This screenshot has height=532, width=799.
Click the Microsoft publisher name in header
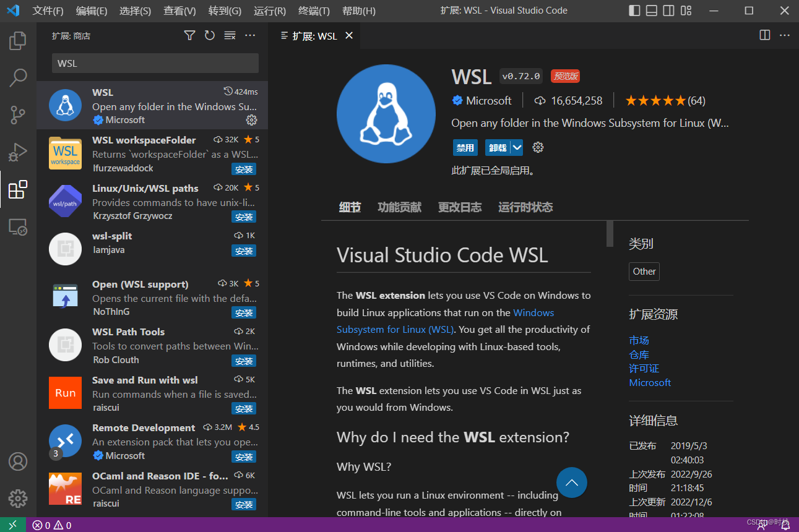tap(489, 100)
